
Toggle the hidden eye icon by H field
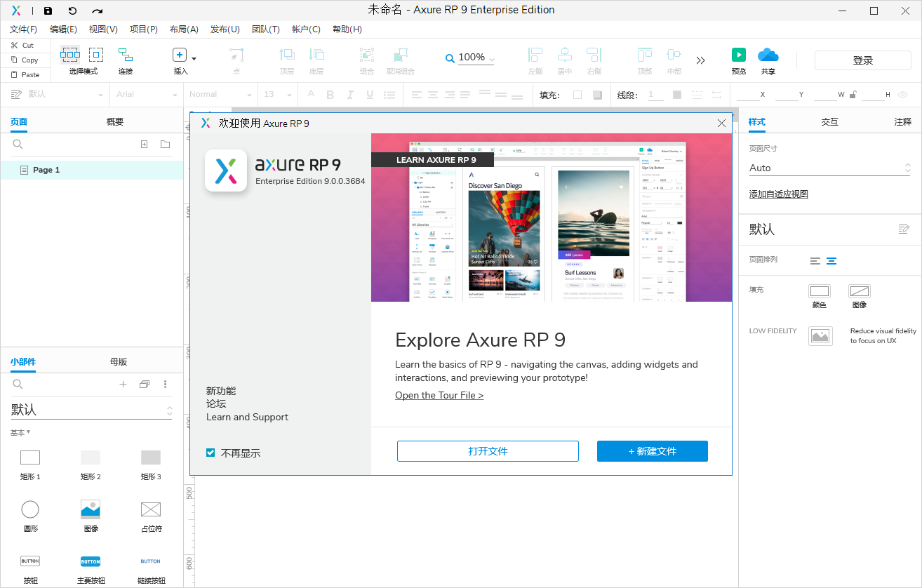(x=902, y=94)
